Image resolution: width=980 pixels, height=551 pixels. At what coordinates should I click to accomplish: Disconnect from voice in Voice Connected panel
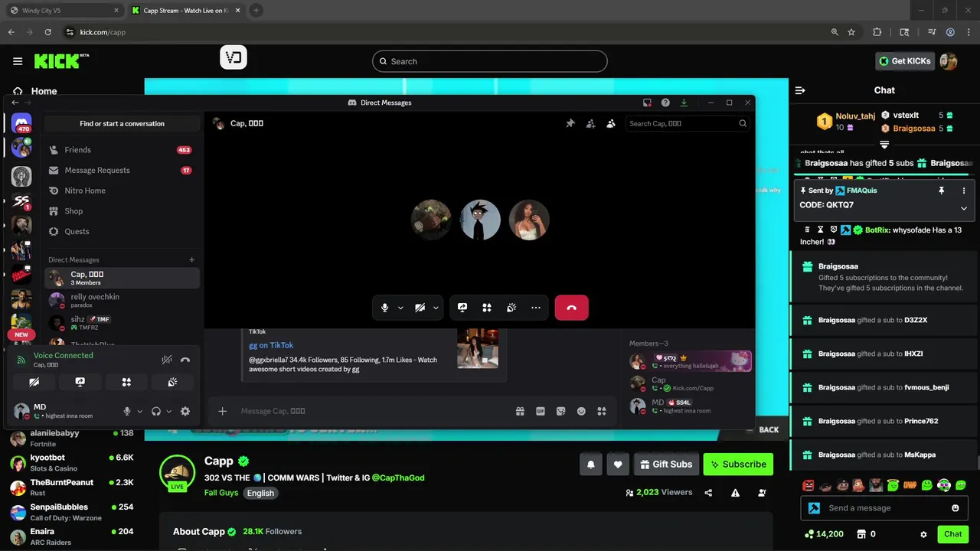(x=185, y=360)
